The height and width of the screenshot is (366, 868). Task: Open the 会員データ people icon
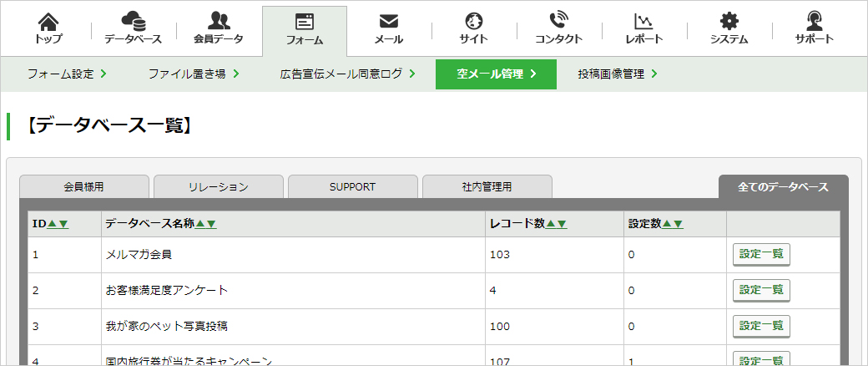click(219, 21)
